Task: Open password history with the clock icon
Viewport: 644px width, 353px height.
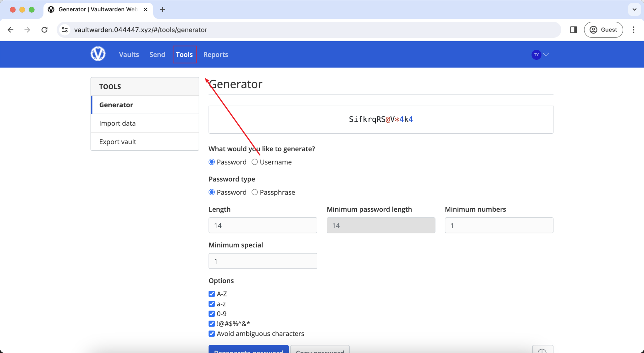Action: (543, 350)
